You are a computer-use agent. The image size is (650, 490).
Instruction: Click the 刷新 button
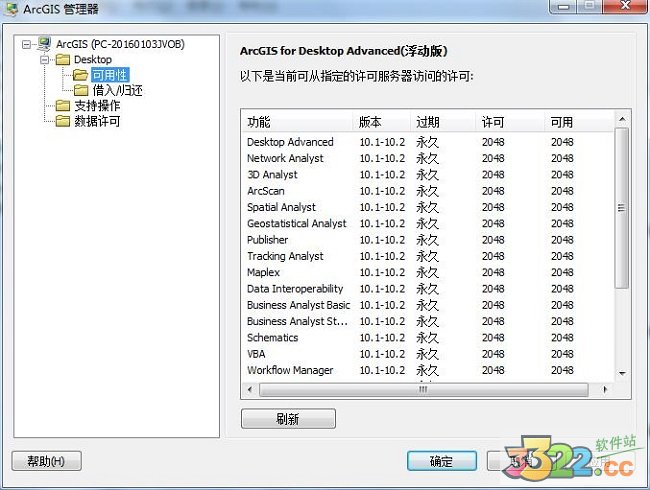288,419
